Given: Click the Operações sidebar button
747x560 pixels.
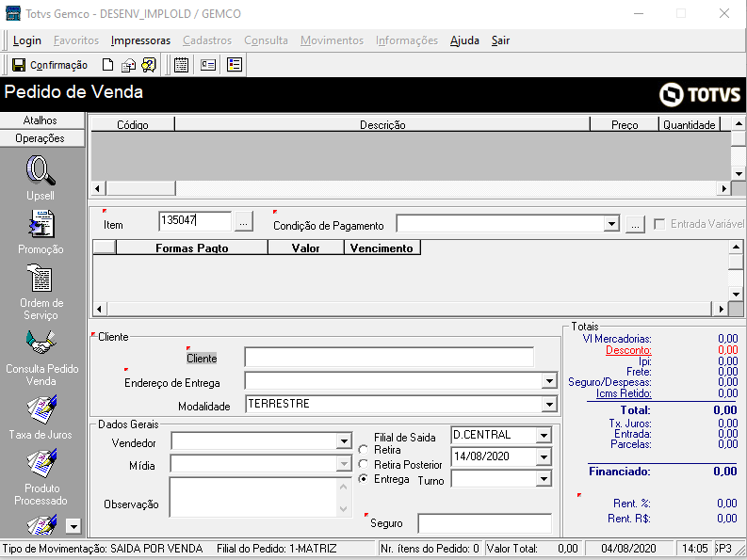Looking at the screenshot, I should pos(42,138).
